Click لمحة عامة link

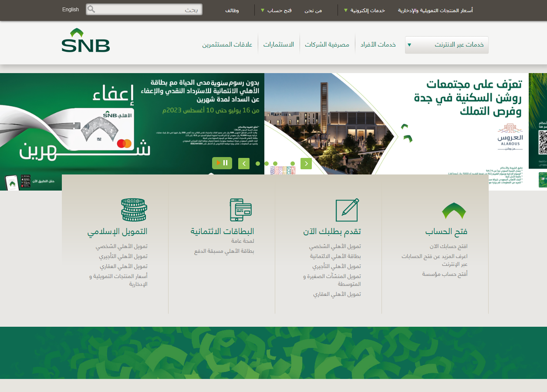(x=243, y=241)
